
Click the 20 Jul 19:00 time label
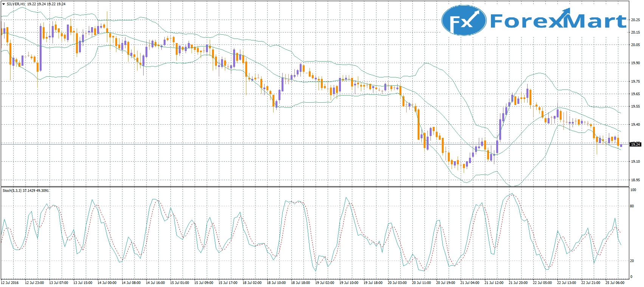click(x=446, y=282)
